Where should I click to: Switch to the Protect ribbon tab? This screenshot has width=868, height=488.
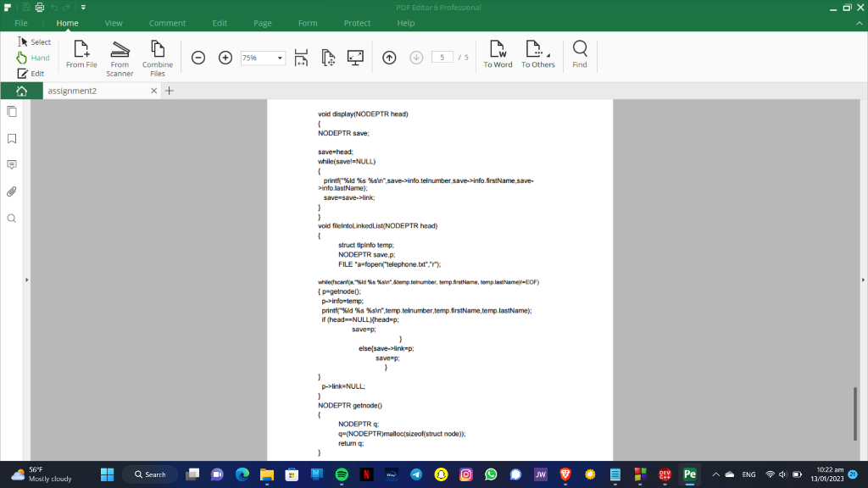pos(357,23)
